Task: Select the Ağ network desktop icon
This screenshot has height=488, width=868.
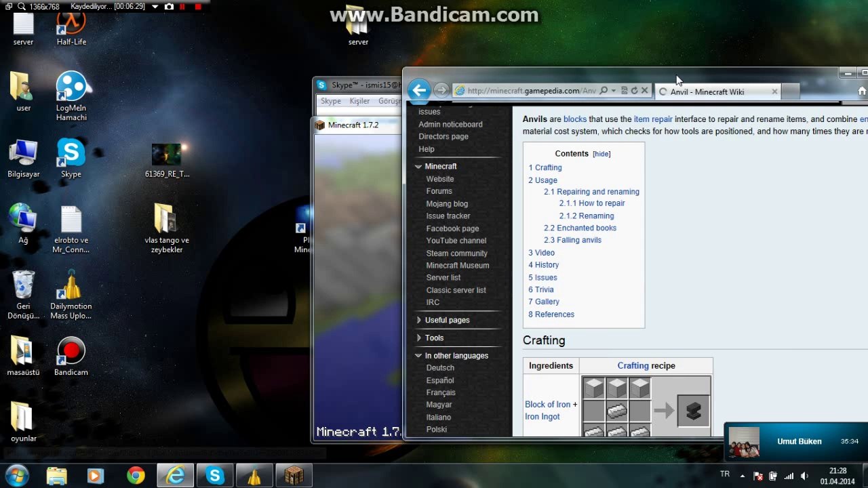Action: (24, 224)
